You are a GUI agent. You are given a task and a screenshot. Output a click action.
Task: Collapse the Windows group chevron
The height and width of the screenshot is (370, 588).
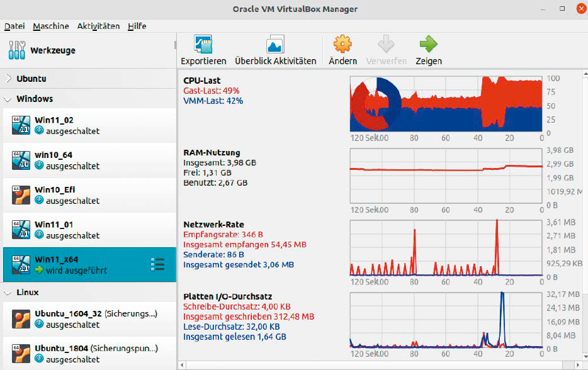click(8, 99)
